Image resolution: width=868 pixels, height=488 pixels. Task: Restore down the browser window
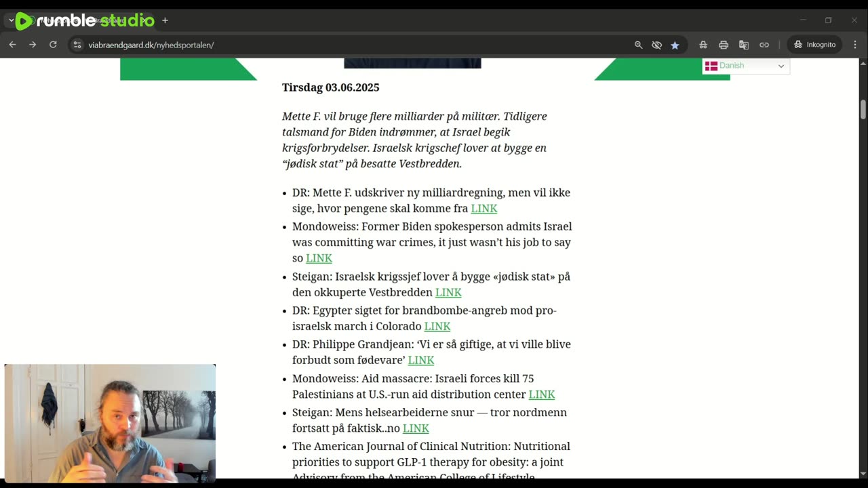[828, 20]
